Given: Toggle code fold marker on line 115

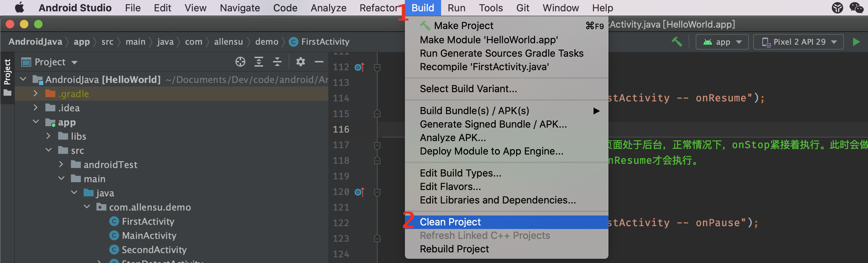Looking at the screenshot, I should [x=377, y=114].
